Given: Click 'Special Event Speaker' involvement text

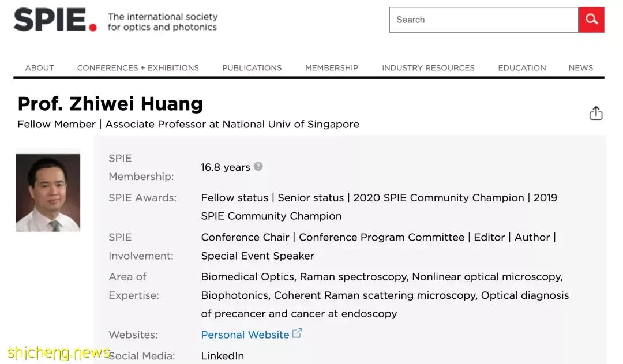Looking at the screenshot, I should [257, 256].
